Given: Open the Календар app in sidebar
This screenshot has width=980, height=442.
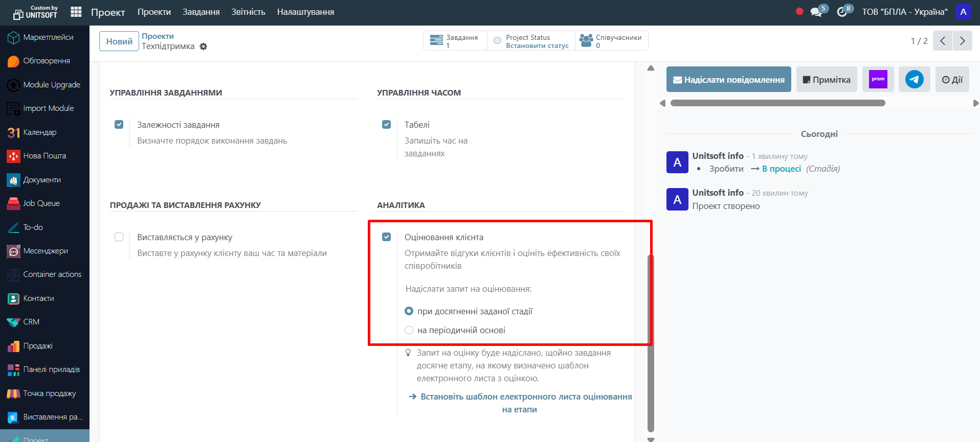Looking at the screenshot, I should pyautogui.click(x=40, y=132).
